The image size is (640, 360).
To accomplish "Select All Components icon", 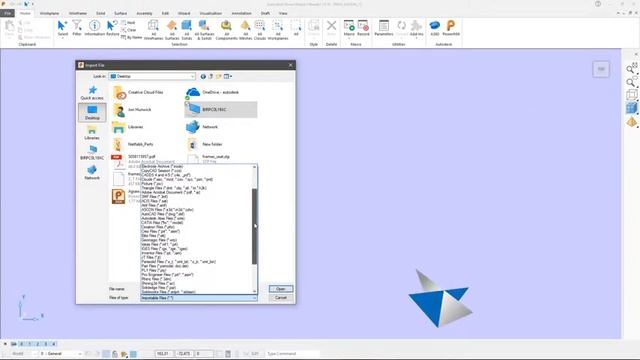I will [x=226, y=30].
